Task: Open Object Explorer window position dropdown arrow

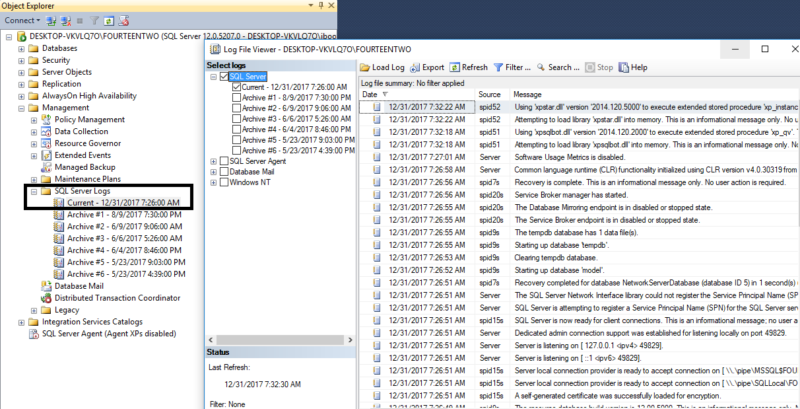Action: coord(311,6)
